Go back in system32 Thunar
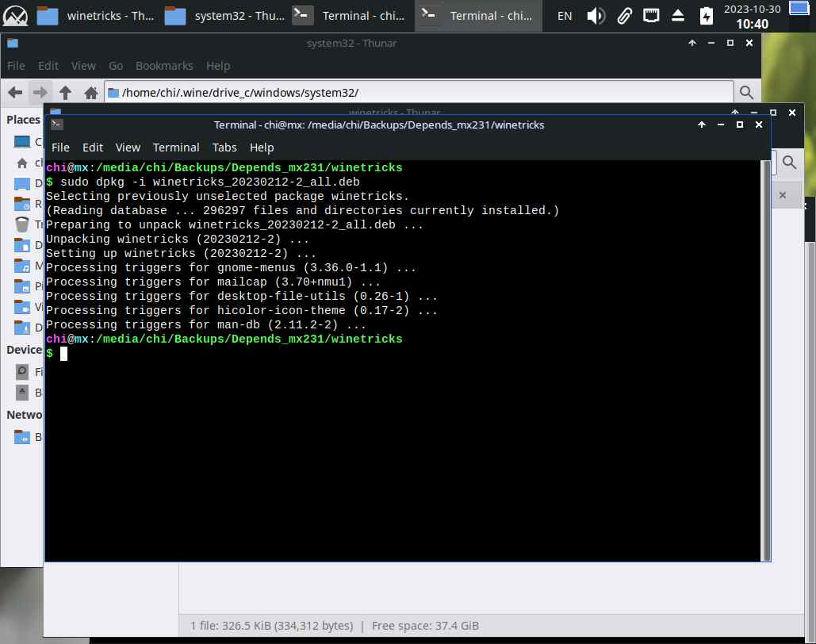 coord(15,93)
